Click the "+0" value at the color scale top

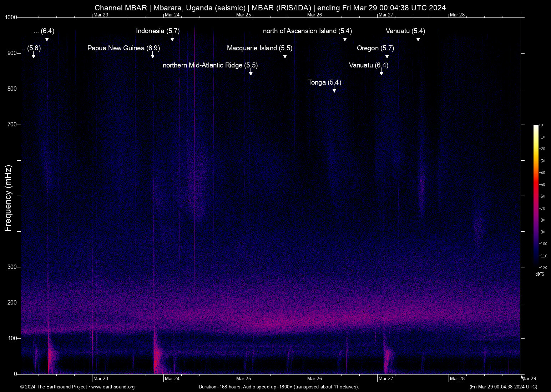tap(541, 125)
